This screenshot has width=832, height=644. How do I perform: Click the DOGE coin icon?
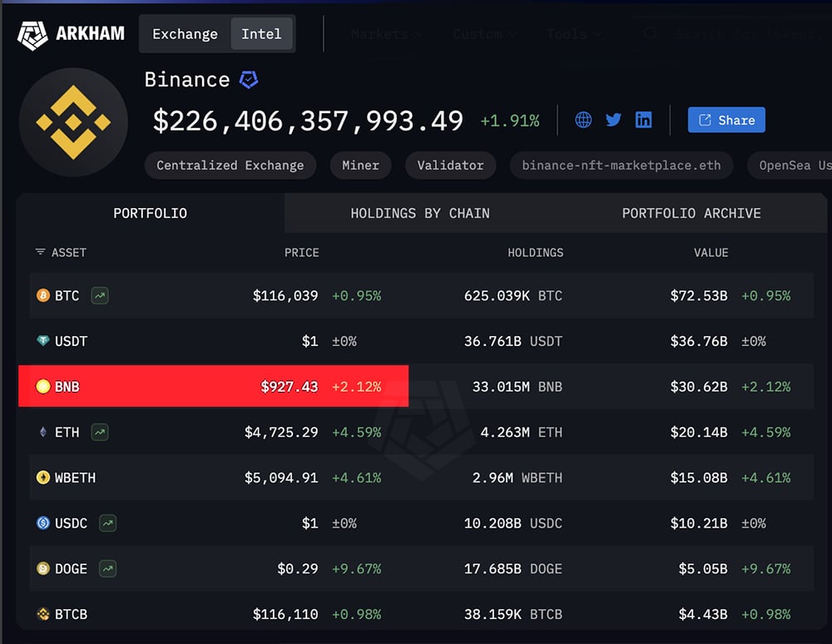(x=43, y=568)
